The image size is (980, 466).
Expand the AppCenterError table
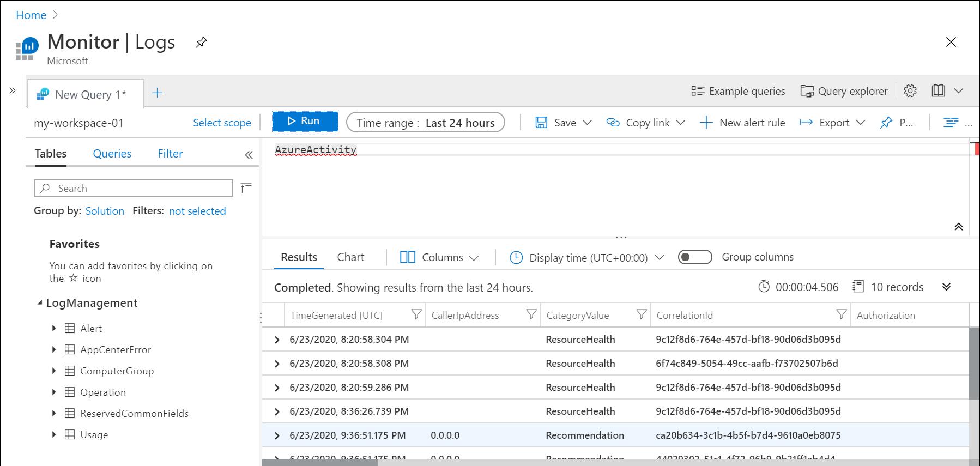point(53,349)
